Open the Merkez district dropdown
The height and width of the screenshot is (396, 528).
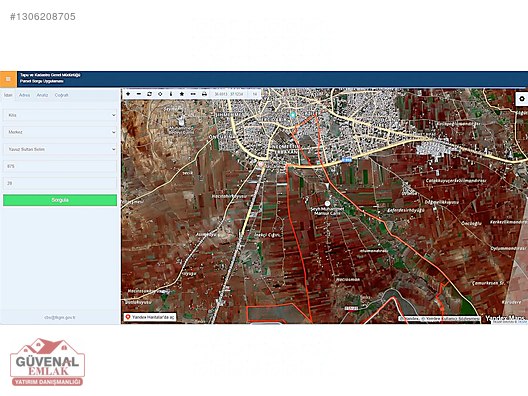click(60, 132)
